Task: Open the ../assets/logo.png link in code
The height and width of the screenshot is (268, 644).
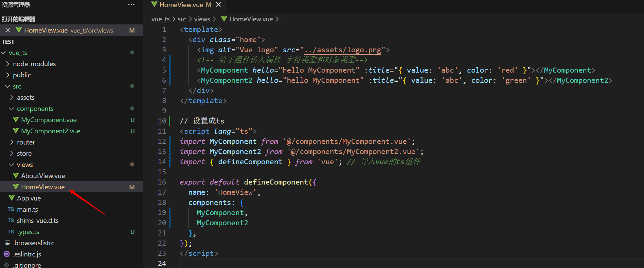Action: coord(343,50)
